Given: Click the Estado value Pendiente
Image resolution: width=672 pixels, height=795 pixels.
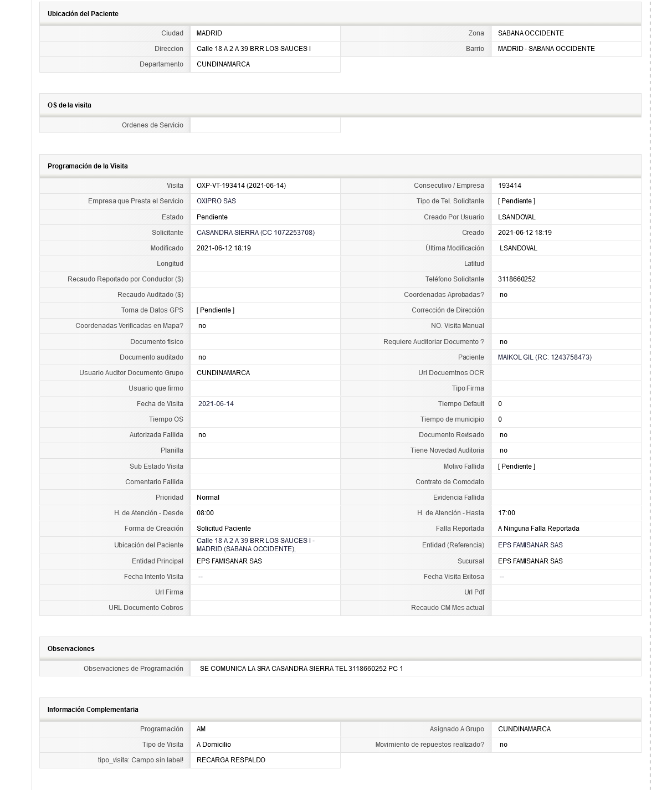Looking at the screenshot, I should [x=212, y=217].
